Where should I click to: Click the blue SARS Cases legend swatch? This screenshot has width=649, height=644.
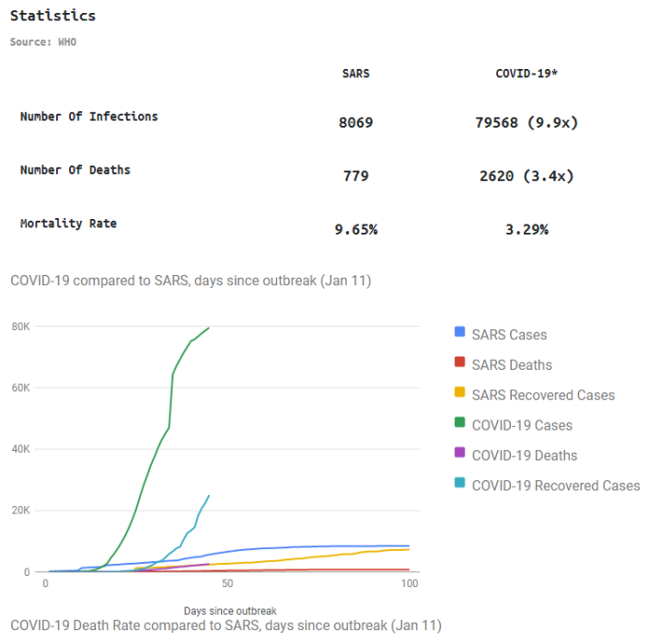click(459, 334)
